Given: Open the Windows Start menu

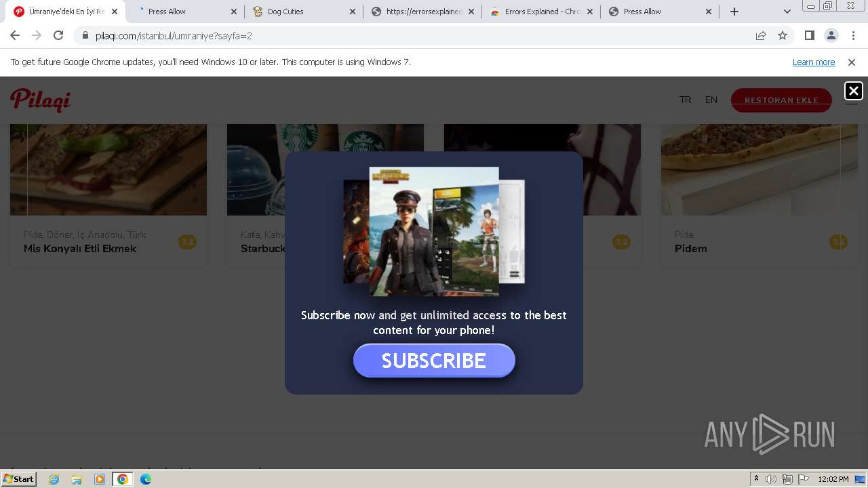Looking at the screenshot, I should pos(19,479).
